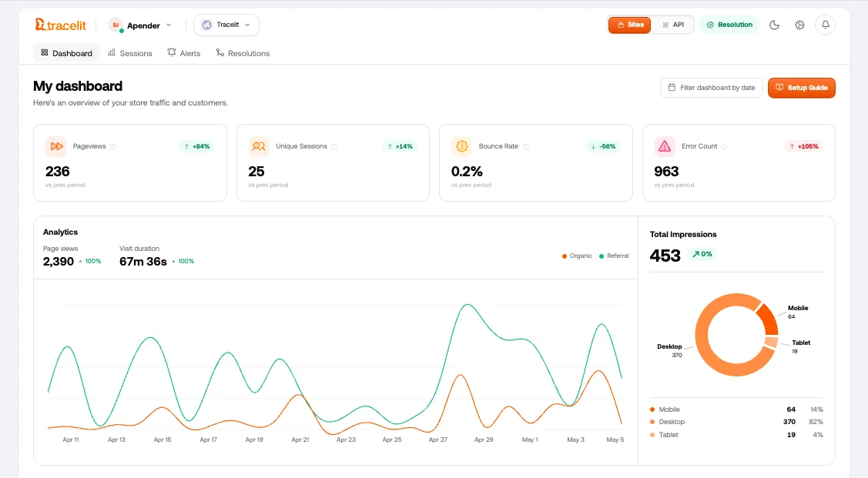Click the globe icon in Tracelit selector
The width and height of the screenshot is (868, 478).
pos(206,25)
